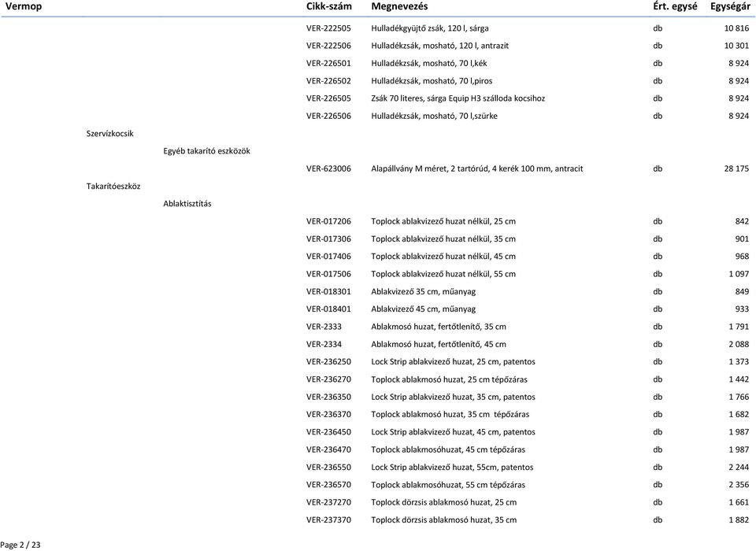The image size is (756, 551).
Task: Select item code "VER-2333"
Action: 324,327
